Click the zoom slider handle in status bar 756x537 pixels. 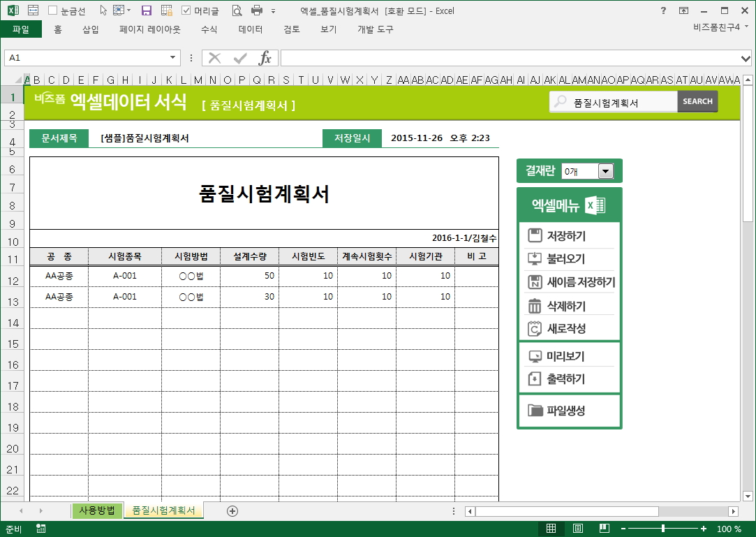[662, 529]
